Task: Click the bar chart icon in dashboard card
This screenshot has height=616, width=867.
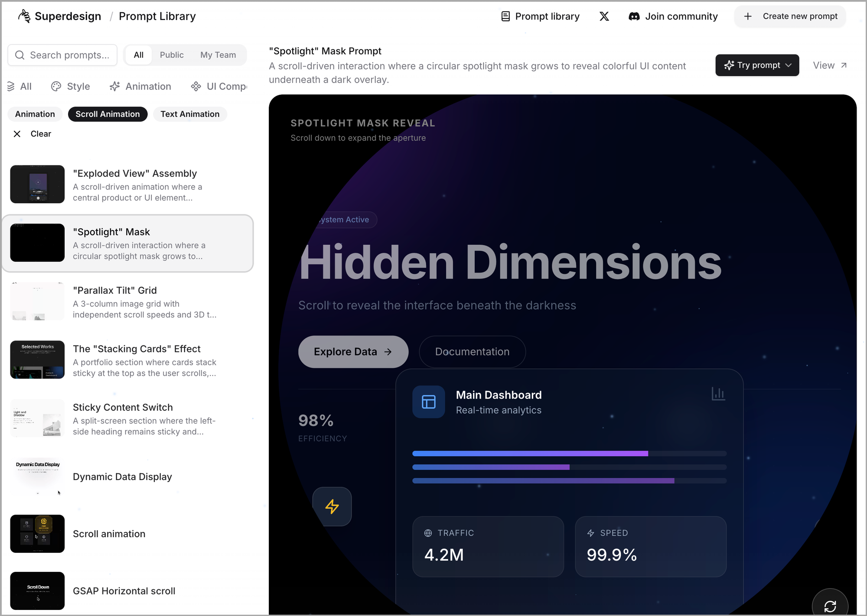Action: (x=718, y=394)
